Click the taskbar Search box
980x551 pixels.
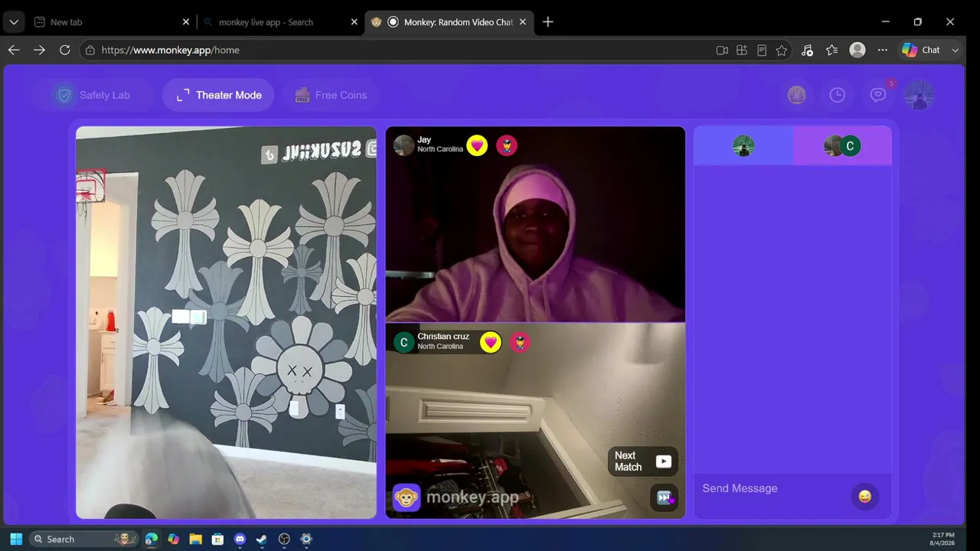[84, 539]
